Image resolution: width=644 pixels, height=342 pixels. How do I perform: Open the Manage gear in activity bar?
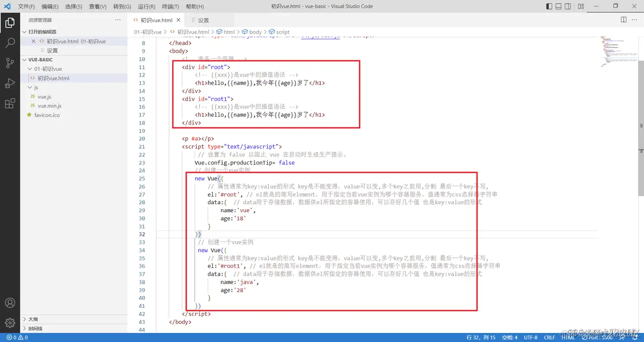tap(10, 323)
